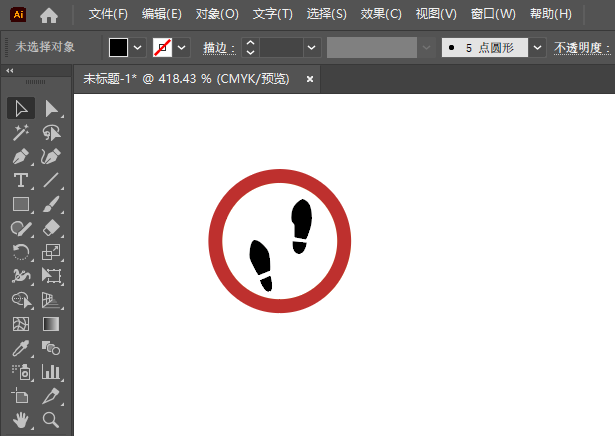This screenshot has width=615, height=436.
Task: Select the Line Segment tool
Action: (51, 180)
